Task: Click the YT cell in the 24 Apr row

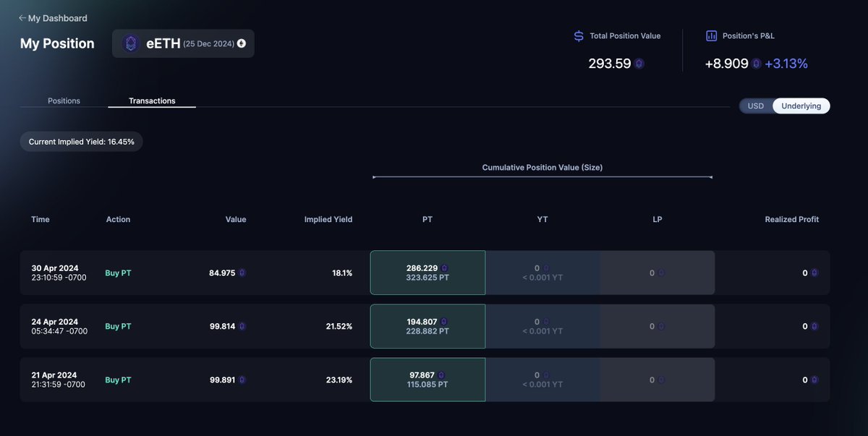Action: pyautogui.click(x=542, y=326)
